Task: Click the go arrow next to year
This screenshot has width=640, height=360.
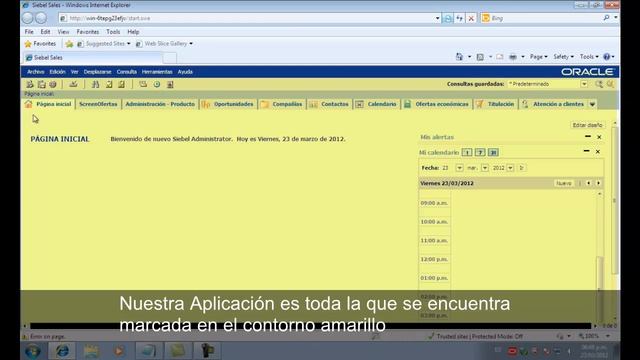Action: 522,168
